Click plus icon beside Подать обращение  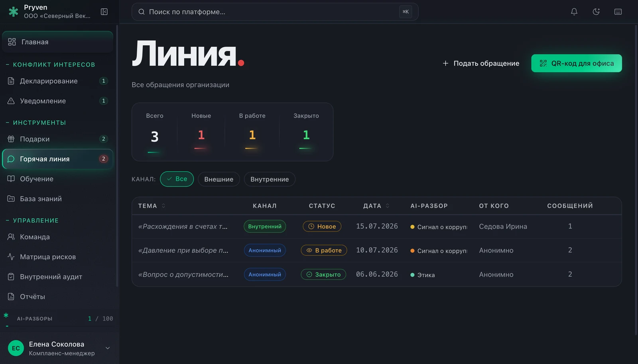click(445, 63)
